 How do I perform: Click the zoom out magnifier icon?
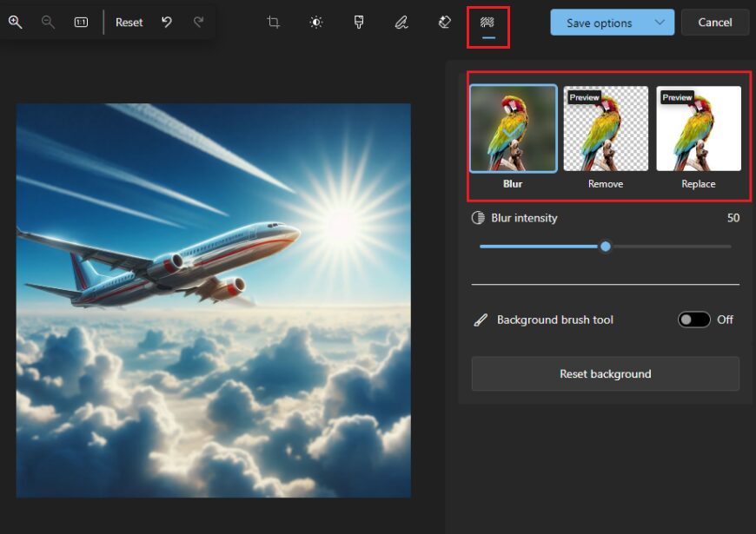point(48,23)
